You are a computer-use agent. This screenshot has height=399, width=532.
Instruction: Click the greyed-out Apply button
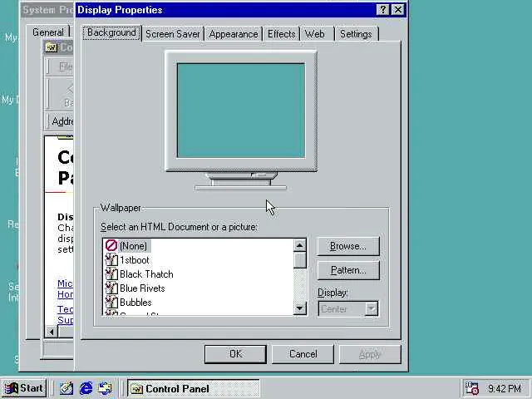pos(370,354)
